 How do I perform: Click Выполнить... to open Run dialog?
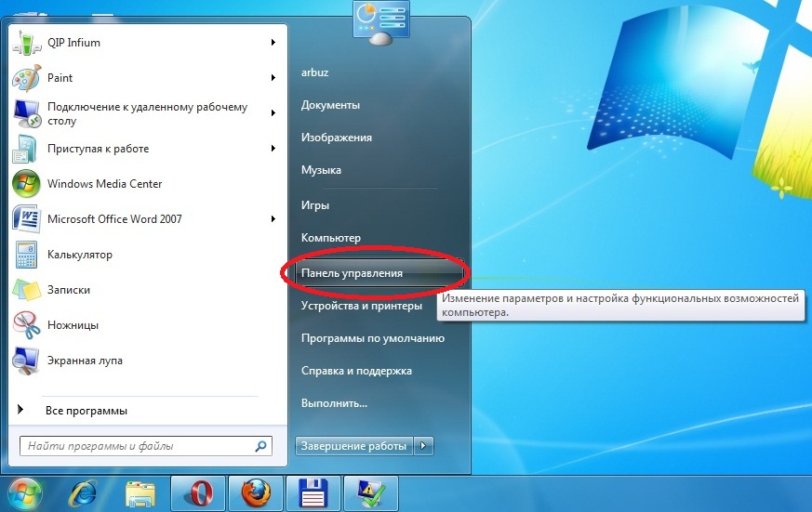(x=334, y=403)
